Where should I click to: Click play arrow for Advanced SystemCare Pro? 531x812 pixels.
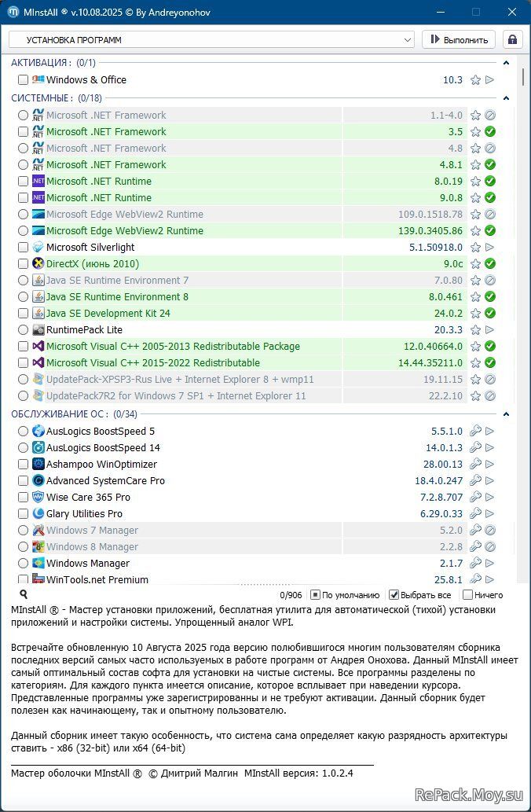coord(489,480)
